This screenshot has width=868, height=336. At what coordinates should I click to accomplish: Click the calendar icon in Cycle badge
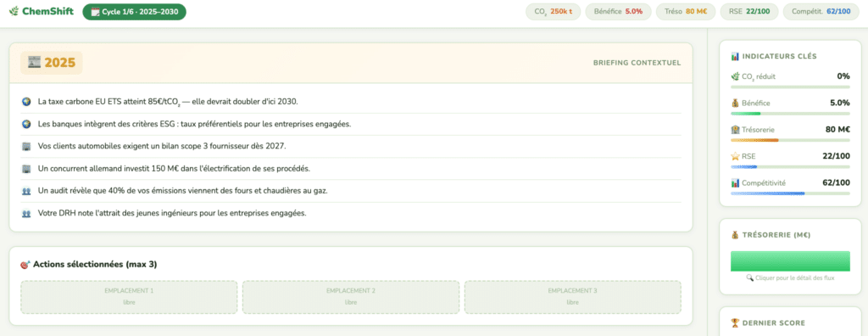point(95,12)
